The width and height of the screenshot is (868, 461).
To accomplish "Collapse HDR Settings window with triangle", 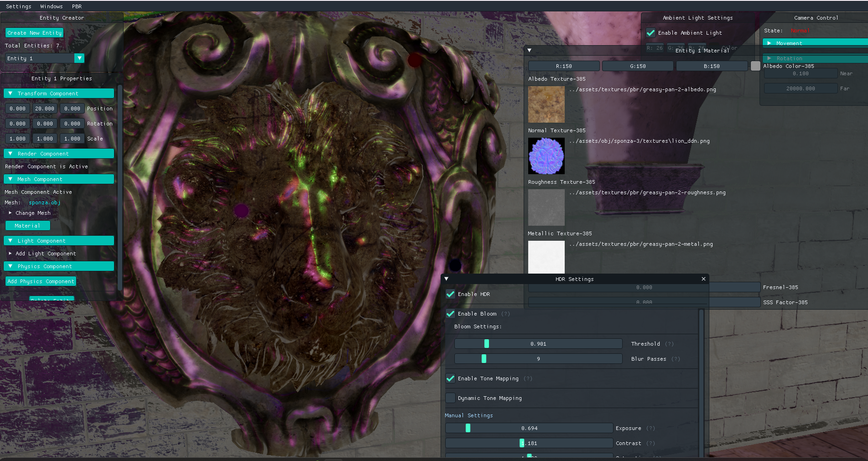I will pos(447,279).
